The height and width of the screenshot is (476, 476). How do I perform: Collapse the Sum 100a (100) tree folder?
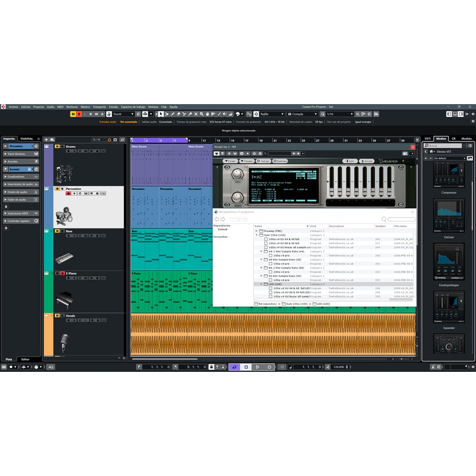pos(257,235)
